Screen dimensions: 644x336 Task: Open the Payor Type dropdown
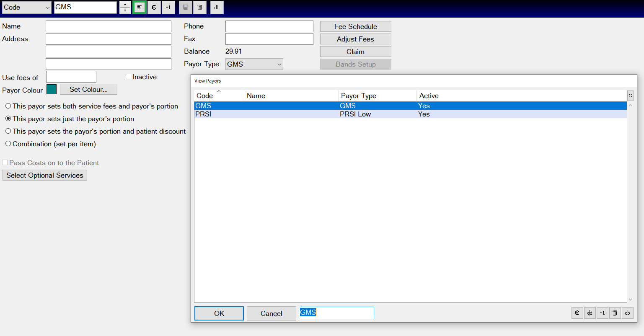click(254, 64)
